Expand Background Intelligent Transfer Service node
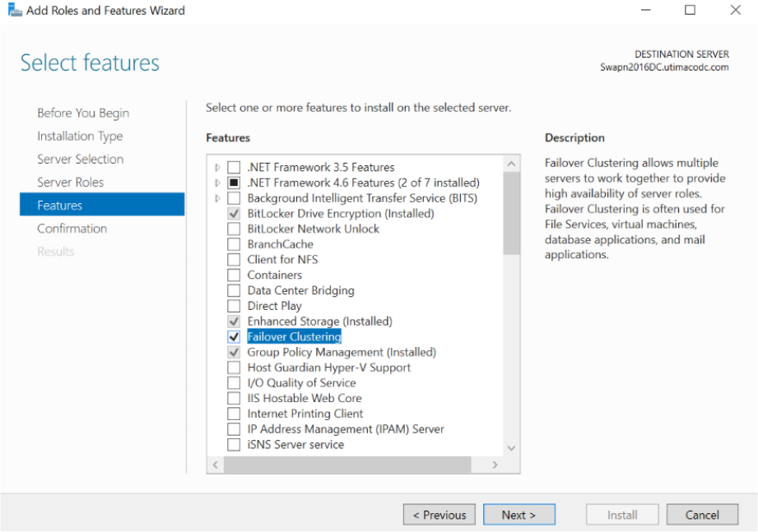 pos(217,198)
